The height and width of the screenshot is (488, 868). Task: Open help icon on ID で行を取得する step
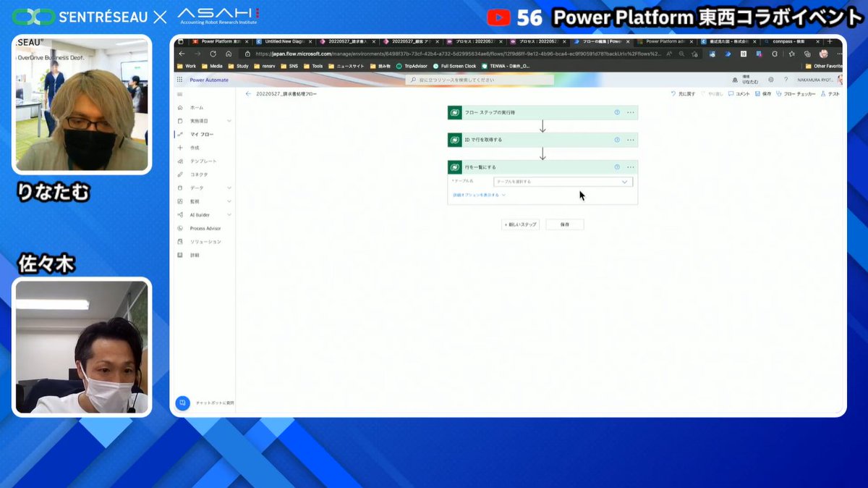tap(617, 140)
